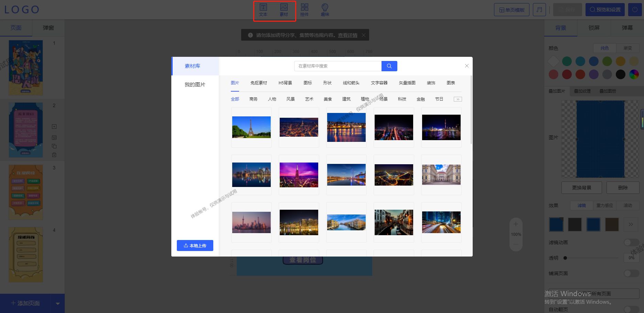This screenshot has height=313, width=644.
Task: Click the power icon button at top right
Action: 635,10
